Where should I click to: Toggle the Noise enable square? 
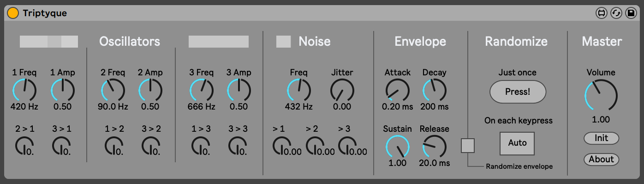pos(283,42)
